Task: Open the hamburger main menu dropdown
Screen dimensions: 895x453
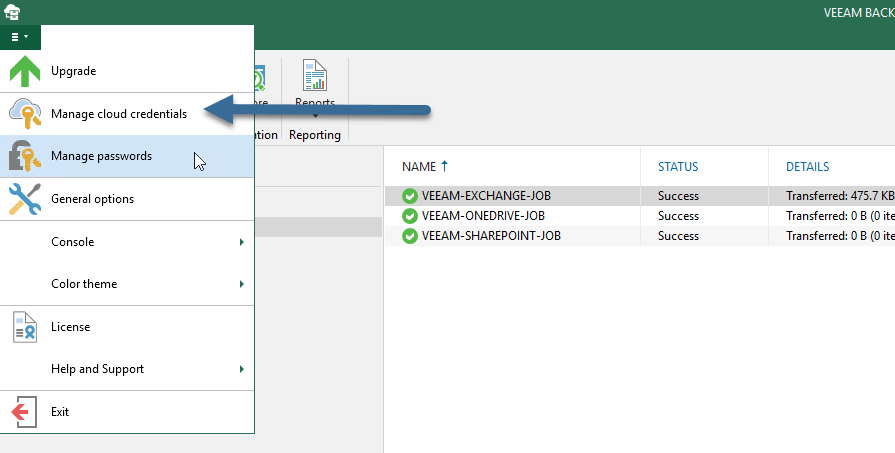Action: point(20,37)
